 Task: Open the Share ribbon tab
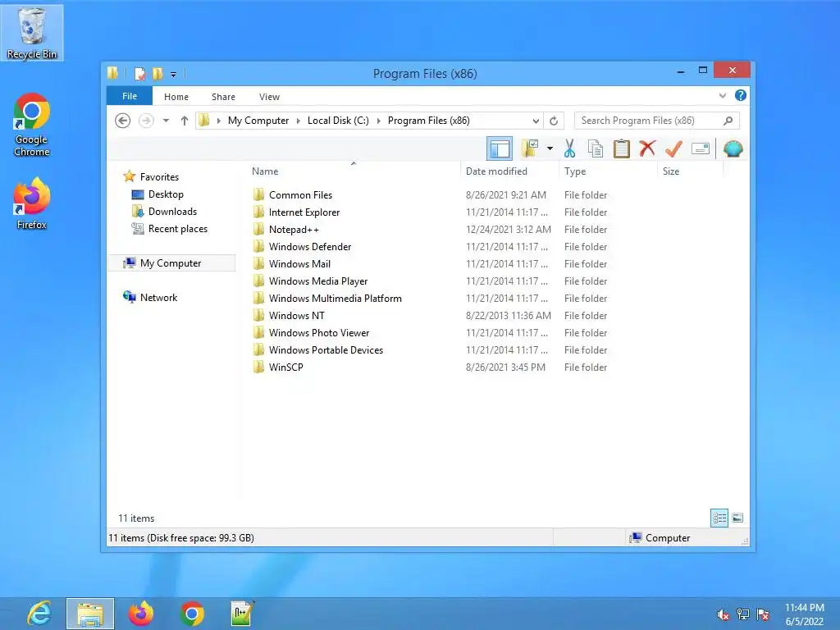coord(223,97)
